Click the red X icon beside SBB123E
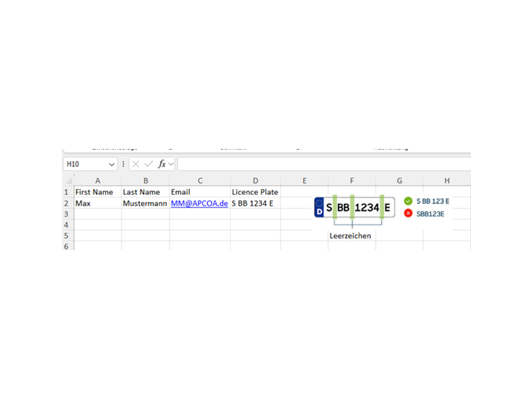532x399 pixels. (x=408, y=213)
